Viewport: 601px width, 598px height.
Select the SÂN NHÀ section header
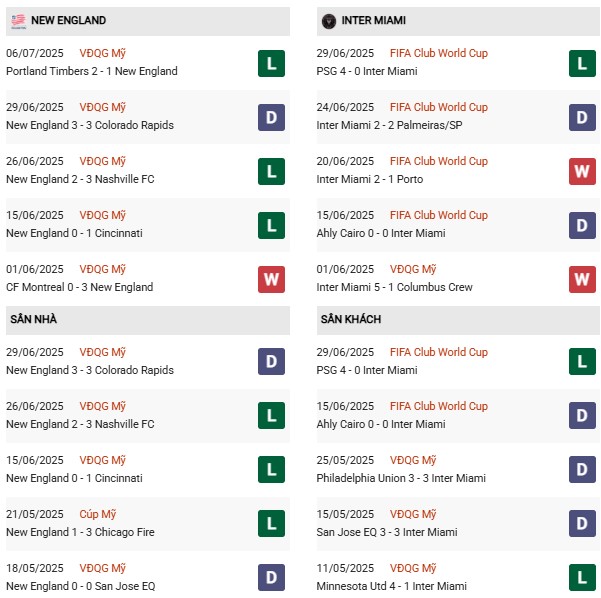click(x=34, y=319)
